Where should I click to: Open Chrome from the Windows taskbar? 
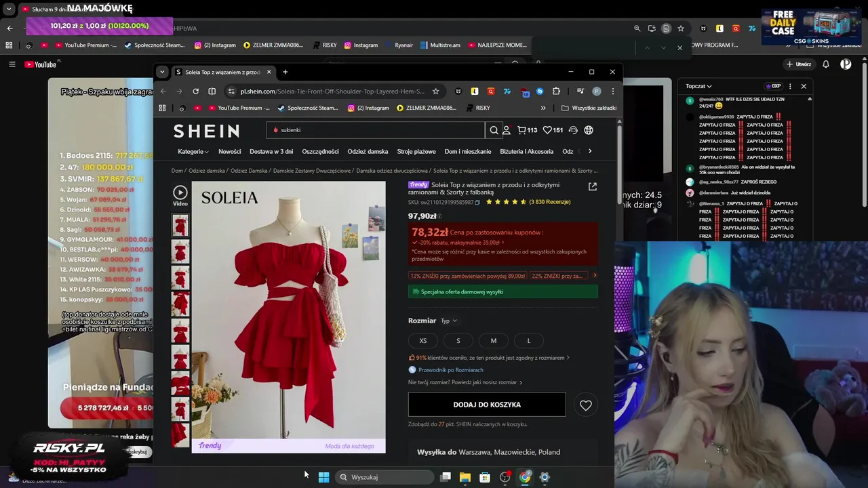click(x=525, y=477)
